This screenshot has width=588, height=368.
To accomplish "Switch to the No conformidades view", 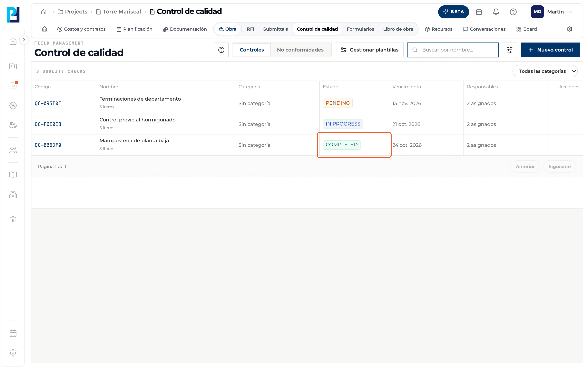I will [300, 50].
